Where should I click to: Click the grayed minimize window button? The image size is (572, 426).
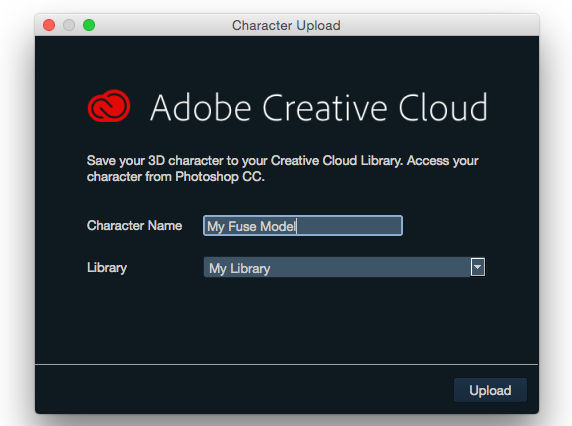pos(69,25)
